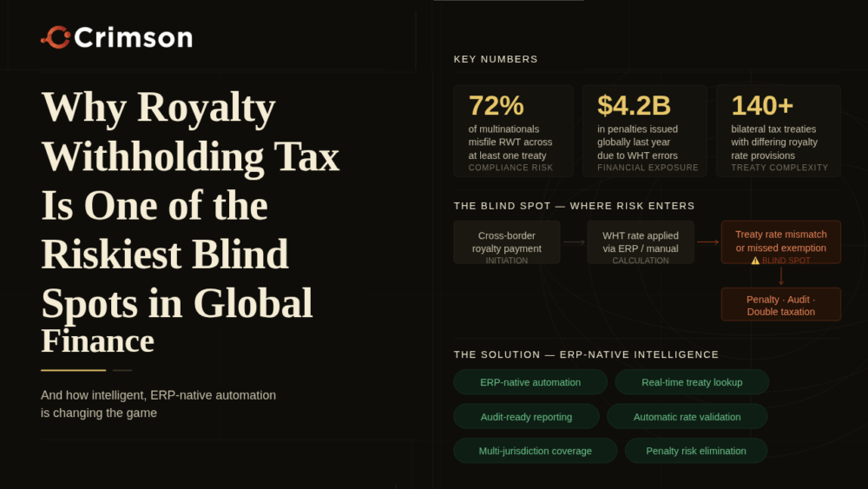Click the Cross-border royalty payment box
This screenshot has width=868, height=489.
[507, 242]
